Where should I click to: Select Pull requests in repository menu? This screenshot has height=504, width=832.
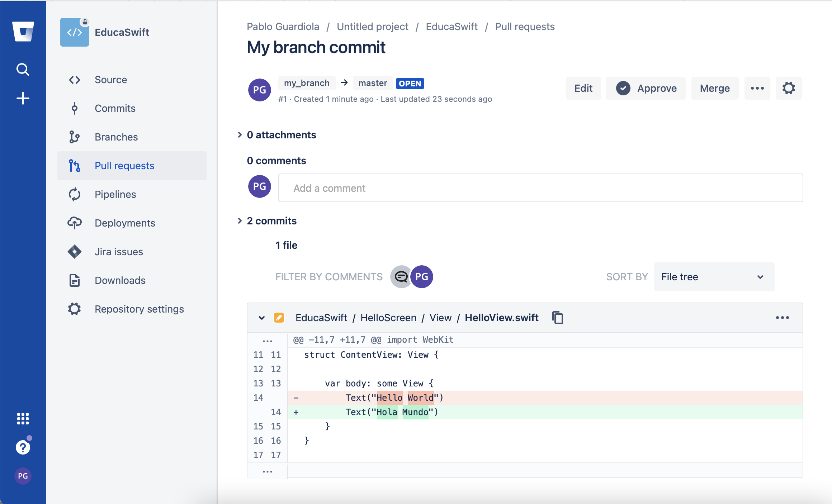point(132,166)
